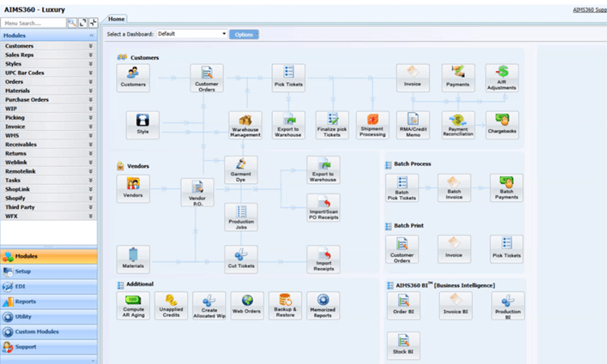Open the Payments icon
Screen dimensions: 607x364
[458, 77]
